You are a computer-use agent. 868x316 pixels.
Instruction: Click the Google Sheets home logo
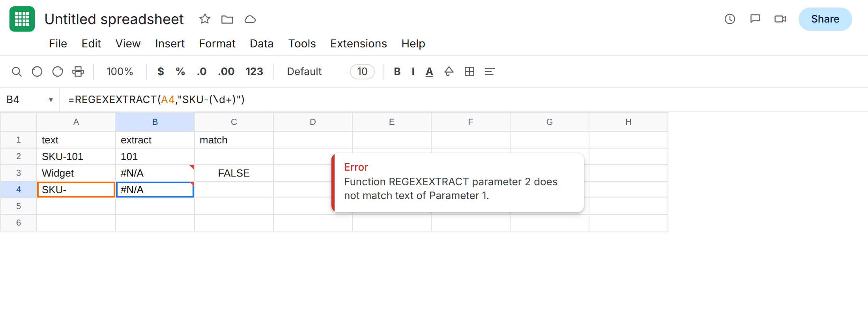[x=22, y=19]
